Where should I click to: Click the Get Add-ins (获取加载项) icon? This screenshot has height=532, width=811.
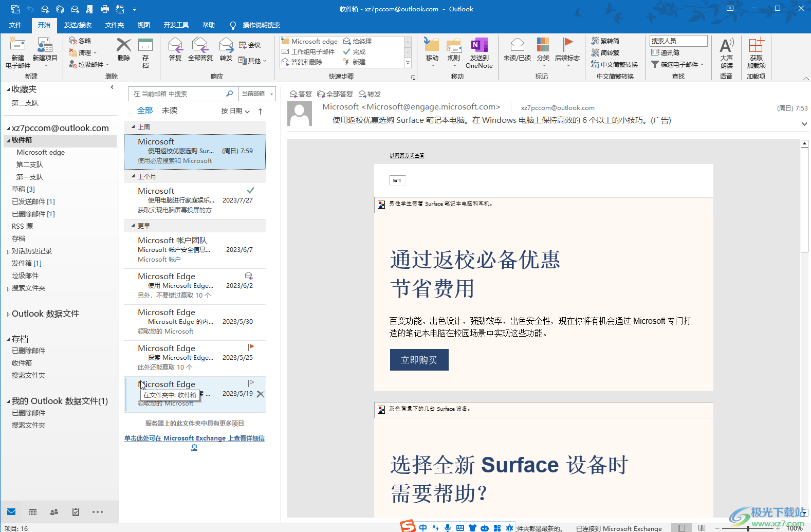(x=756, y=45)
